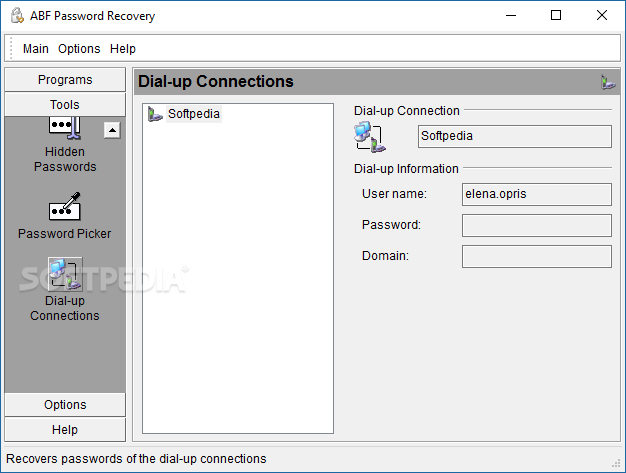The height and width of the screenshot is (473, 626).
Task: Click the Dial-up Connections sidebar label
Action: pyautogui.click(x=65, y=308)
